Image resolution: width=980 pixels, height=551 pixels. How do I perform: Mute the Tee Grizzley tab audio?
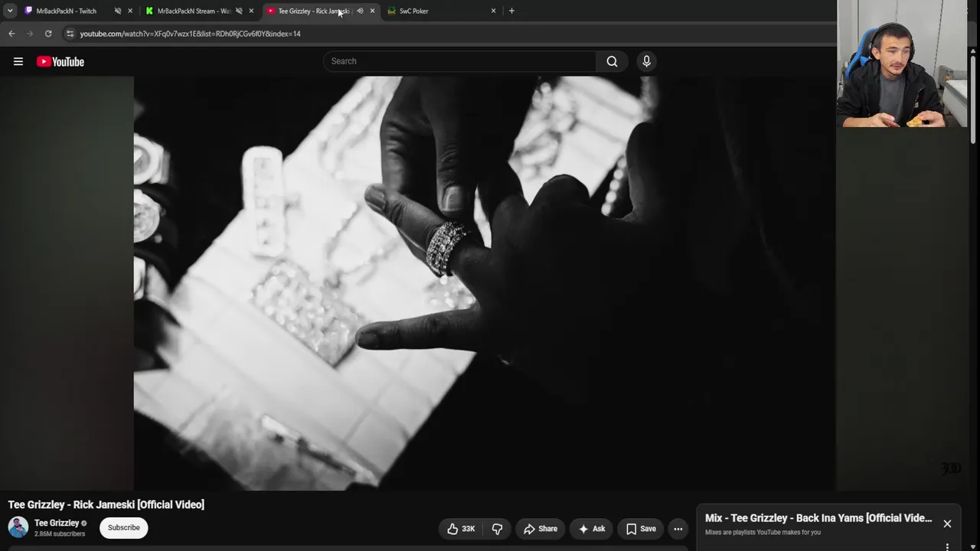coord(360,11)
